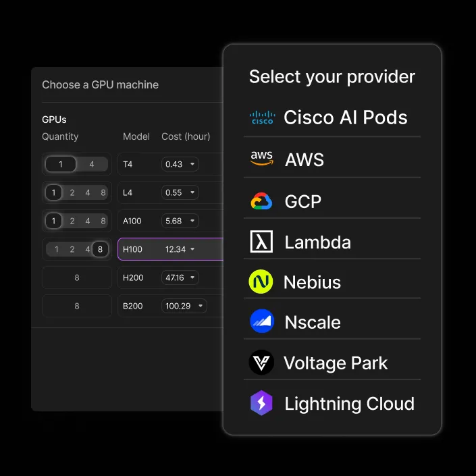Set A100 quantity to 4
This screenshot has height=476, width=476.
[88, 221]
